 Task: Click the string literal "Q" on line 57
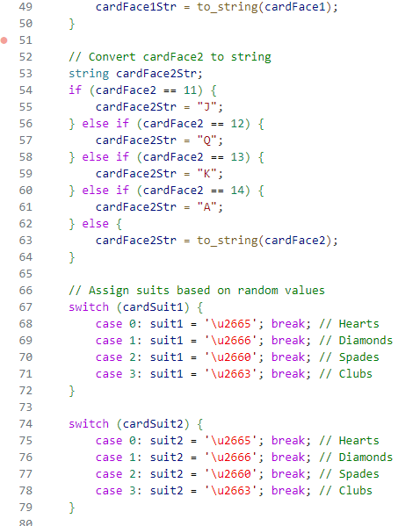point(206,141)
